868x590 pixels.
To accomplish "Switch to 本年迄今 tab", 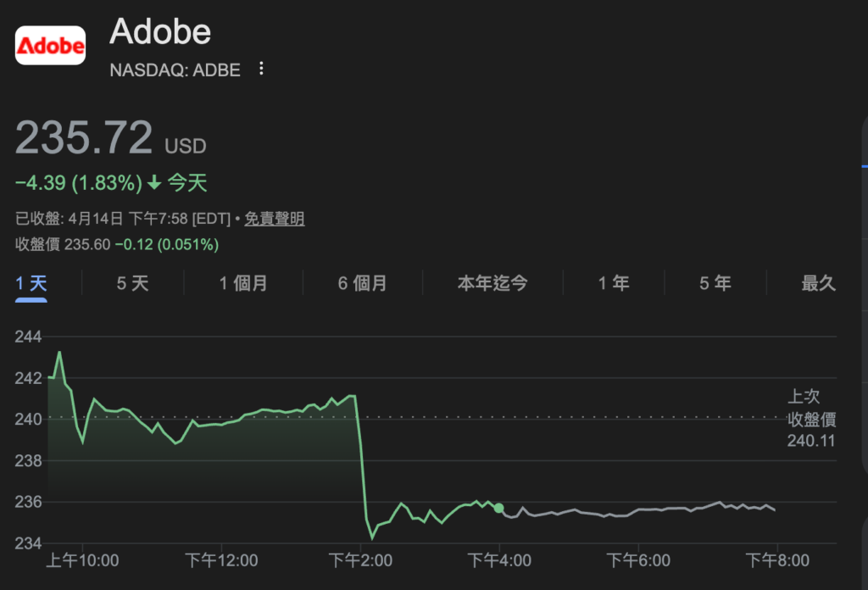I will point(492,283).
